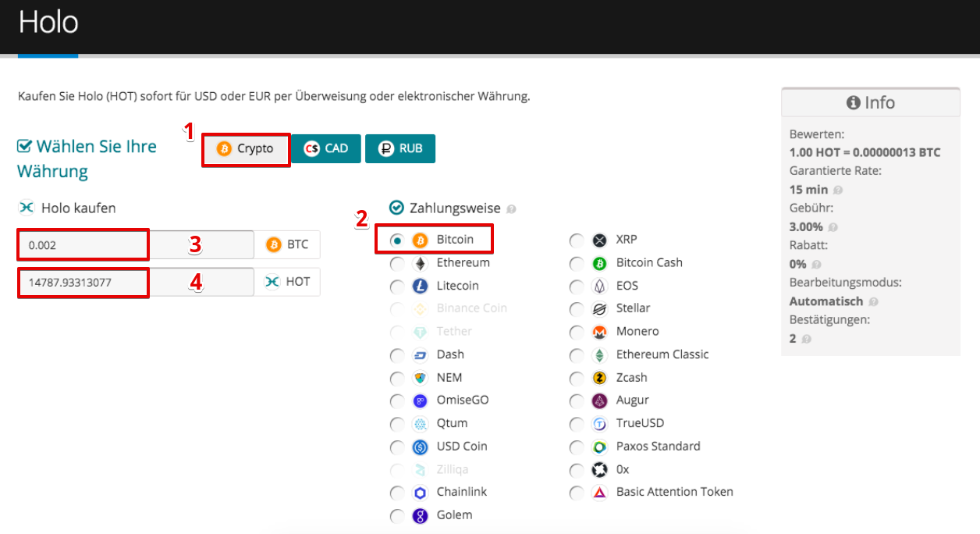Click the rate text 1.00 HOT = 0.00000013 BTC
The width and height of the screenshot is (980, 534).
(x=865, y=152)
